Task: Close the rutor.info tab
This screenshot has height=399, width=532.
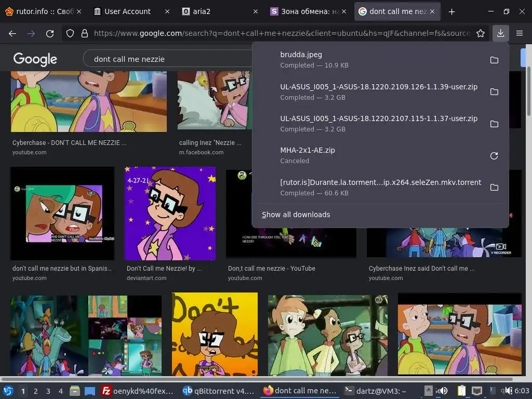Action: tap(79, 11)
